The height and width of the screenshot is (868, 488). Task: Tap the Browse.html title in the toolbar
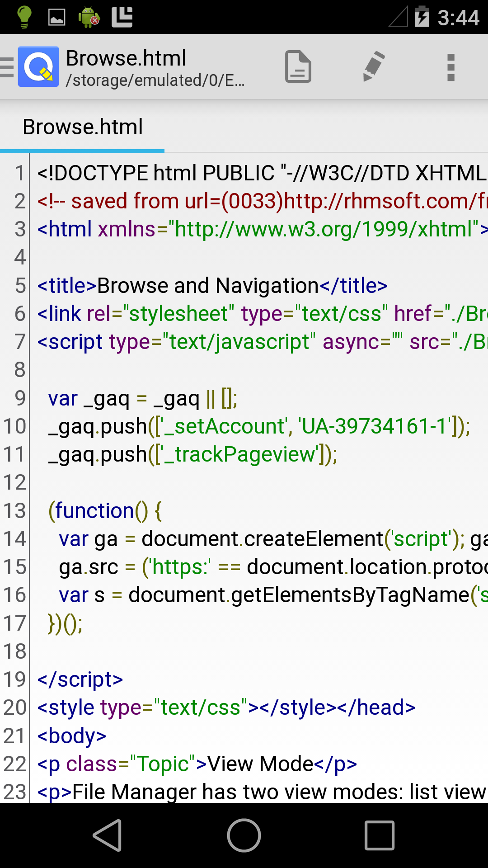pos(126,58)
